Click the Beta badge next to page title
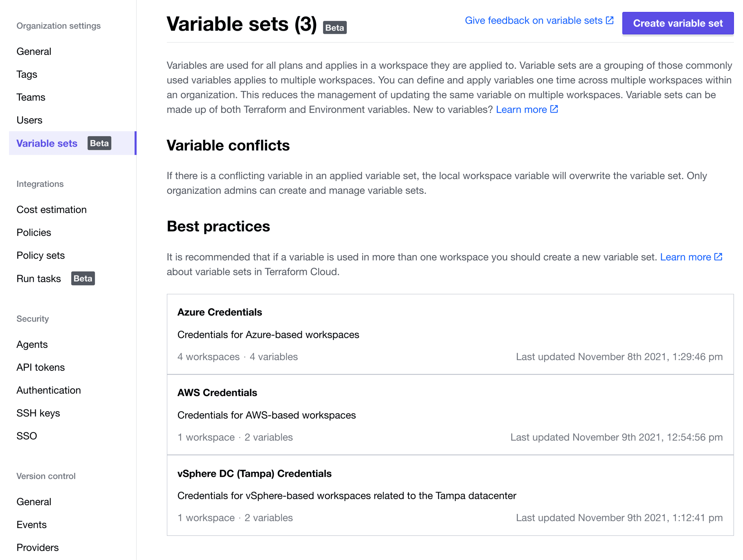743x560 pixels. pyautogui.click(x=334, y=27)
